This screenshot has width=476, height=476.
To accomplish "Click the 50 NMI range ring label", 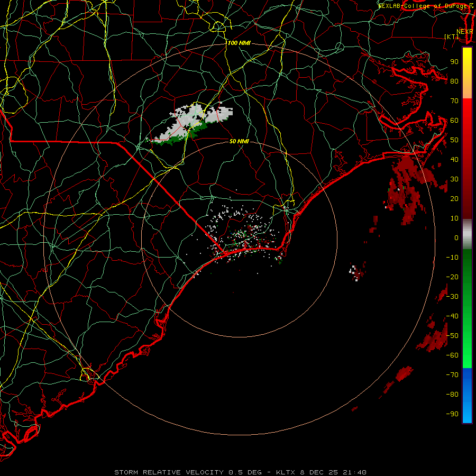I will click(x=239, y=141).
